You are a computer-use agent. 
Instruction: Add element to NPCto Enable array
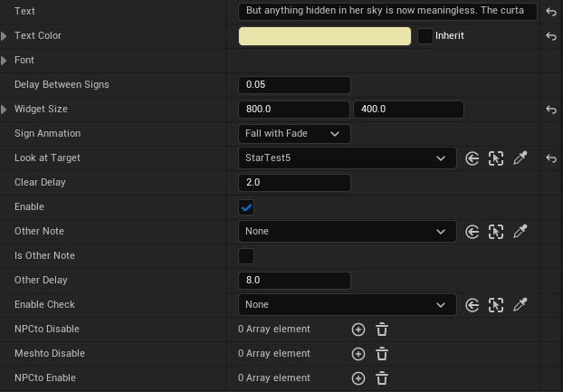point(358,378)
